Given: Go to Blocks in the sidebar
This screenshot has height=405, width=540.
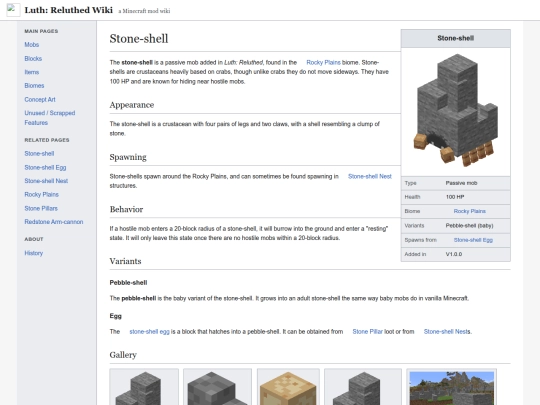Looking at the screenshot, I should 33,59.
